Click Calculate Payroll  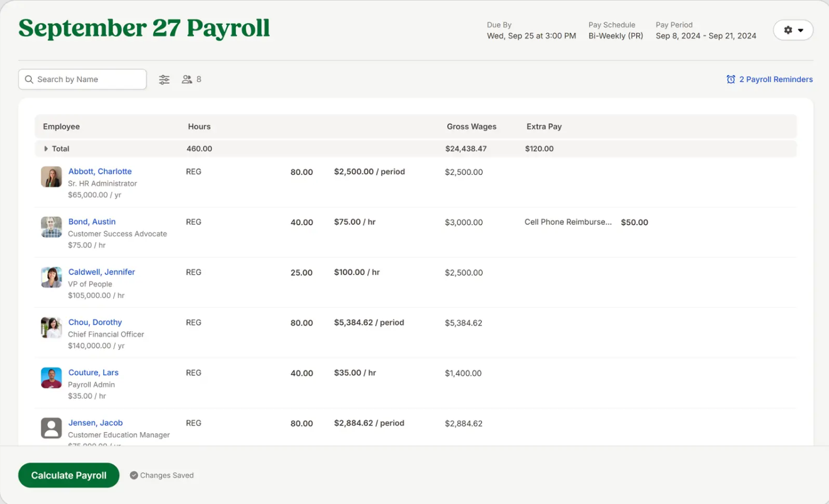[x=69, y=475]
